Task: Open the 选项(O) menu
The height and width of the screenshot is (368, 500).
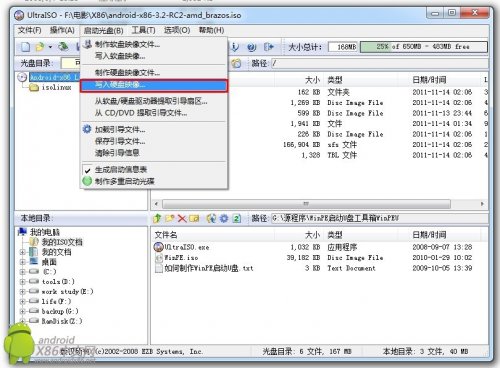Action: (177, 30)
